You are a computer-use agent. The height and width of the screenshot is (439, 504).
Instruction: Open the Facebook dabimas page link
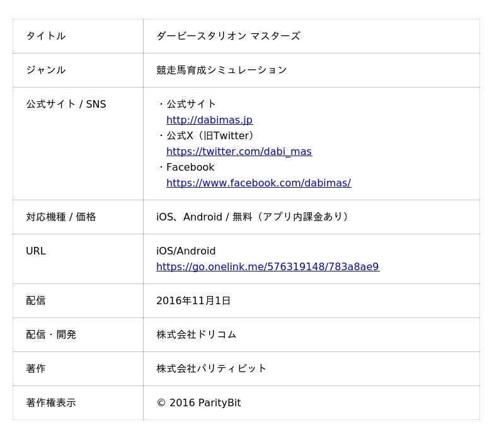coord(258,183)
